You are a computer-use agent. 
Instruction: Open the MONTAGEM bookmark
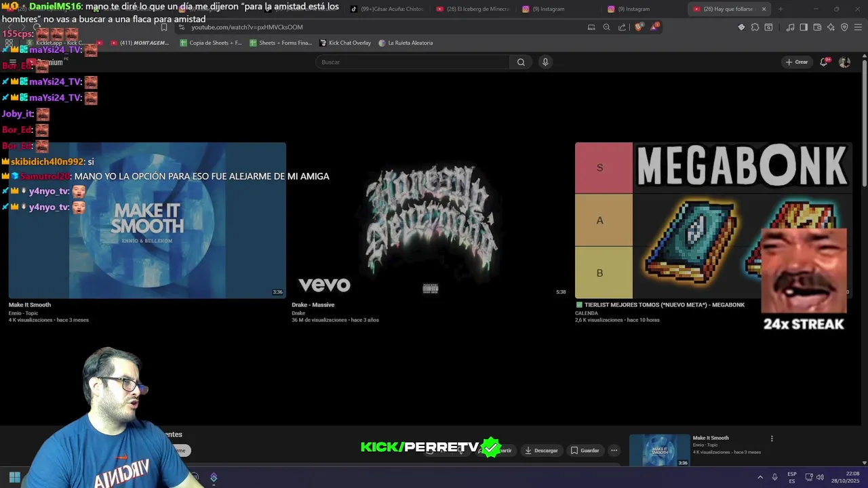coord(140,43)
